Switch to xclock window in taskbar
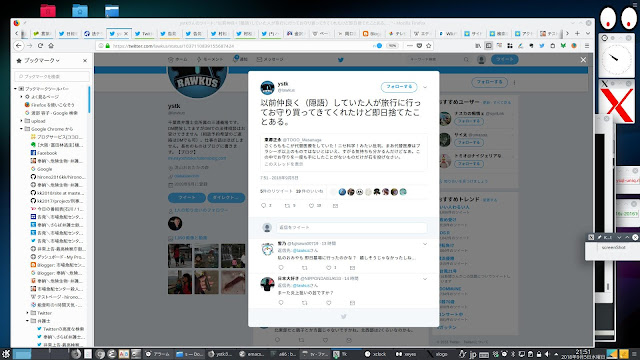Viewport: 640px width, 360px height. (376, 354)
